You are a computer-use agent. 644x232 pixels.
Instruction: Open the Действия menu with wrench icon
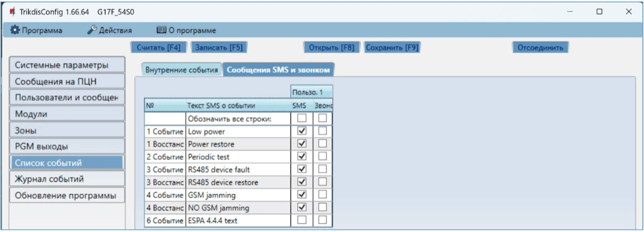coord(109,31)
